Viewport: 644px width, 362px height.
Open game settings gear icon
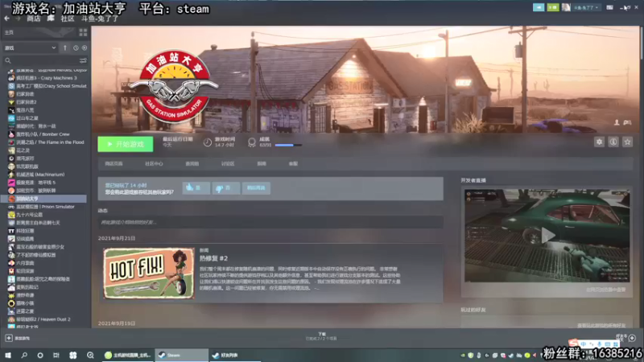click(599, 142)
